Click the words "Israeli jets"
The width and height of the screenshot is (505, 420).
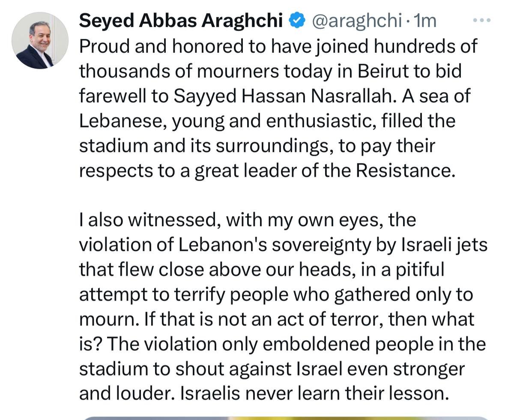(x=444, y=245)
